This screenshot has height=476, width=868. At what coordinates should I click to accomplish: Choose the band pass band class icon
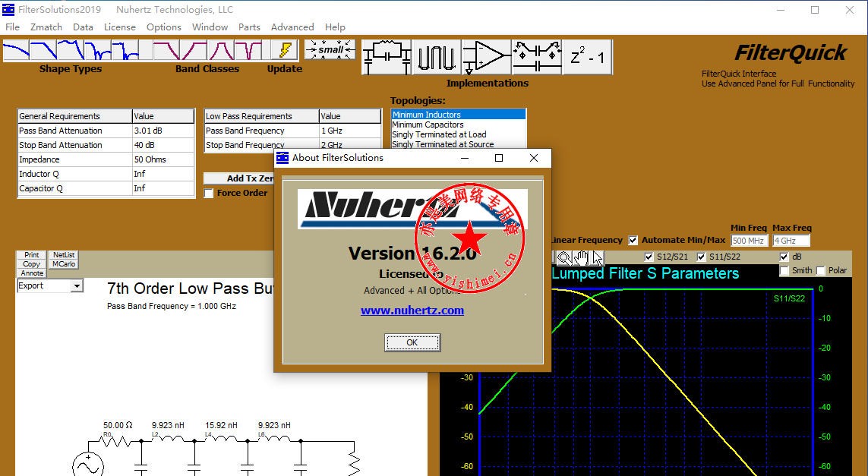tap(221, 50)
